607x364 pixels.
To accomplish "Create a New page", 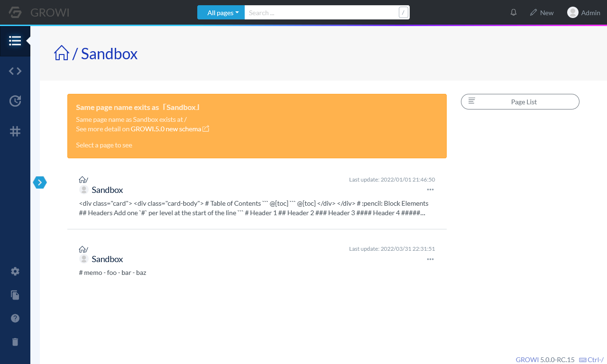I will coord(542,12).
